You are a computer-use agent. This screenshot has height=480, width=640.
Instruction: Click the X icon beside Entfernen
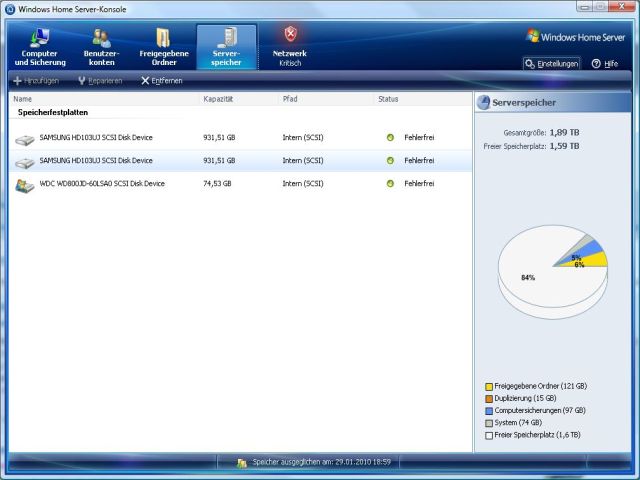(145, 81)
